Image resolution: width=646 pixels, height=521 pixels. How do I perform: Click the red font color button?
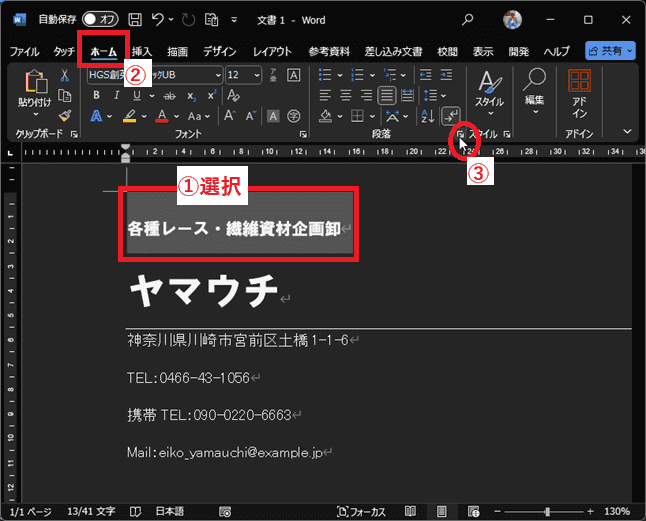162,116
